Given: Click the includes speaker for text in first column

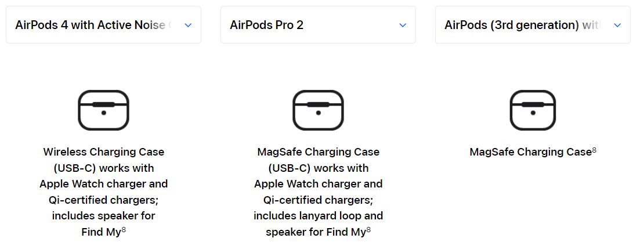Looking at the screenshot, I should [103, 216].
